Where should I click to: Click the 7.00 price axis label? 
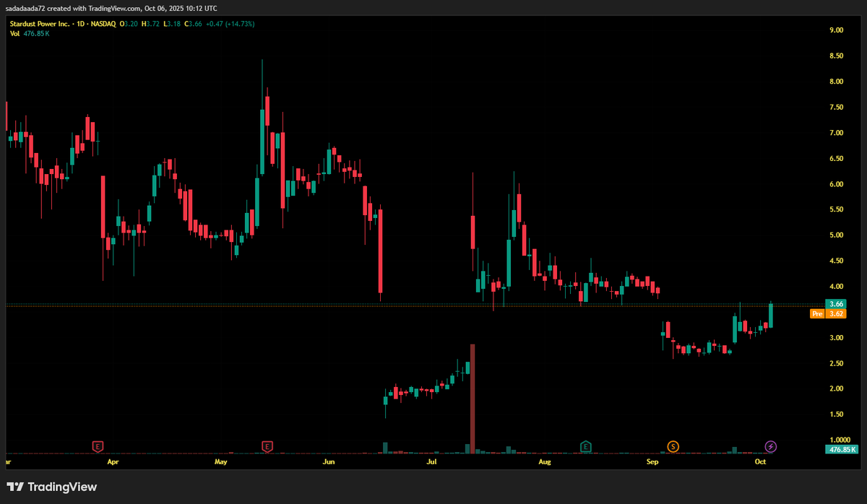(837, 133)
